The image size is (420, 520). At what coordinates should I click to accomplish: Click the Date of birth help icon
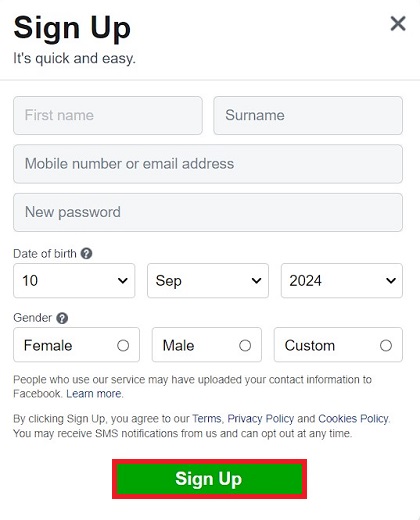click(x=86, y=254)
